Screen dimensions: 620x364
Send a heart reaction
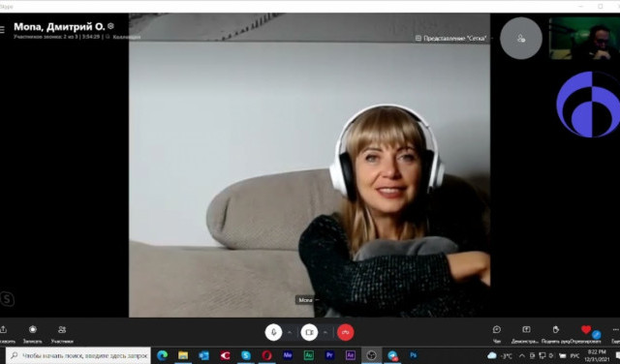585,329
